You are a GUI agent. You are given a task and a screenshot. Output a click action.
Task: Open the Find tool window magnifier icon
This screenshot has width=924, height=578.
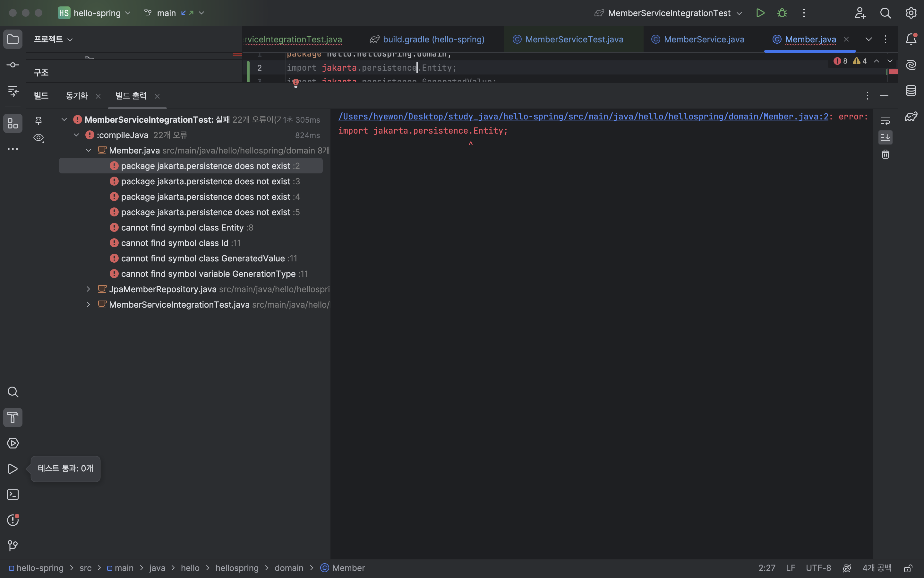[13, 392]
